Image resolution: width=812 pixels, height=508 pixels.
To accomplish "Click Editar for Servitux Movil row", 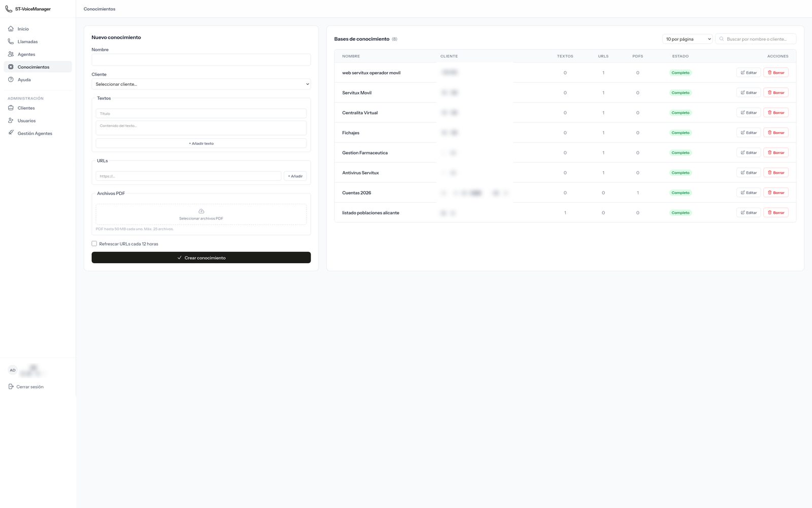I will click(749, 92).
